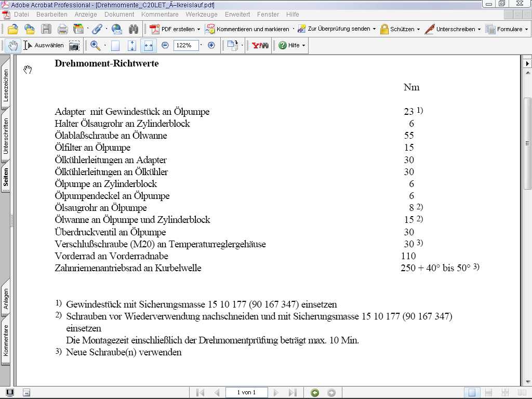Click the Auswählen text tool button
This screenshot has height=399, width=532.
[44, 46]
